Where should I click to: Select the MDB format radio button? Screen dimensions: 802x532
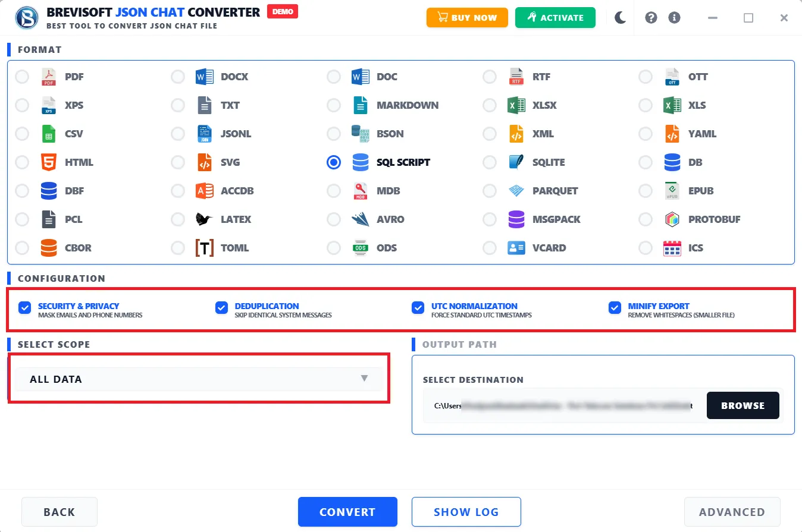(334, 191)
